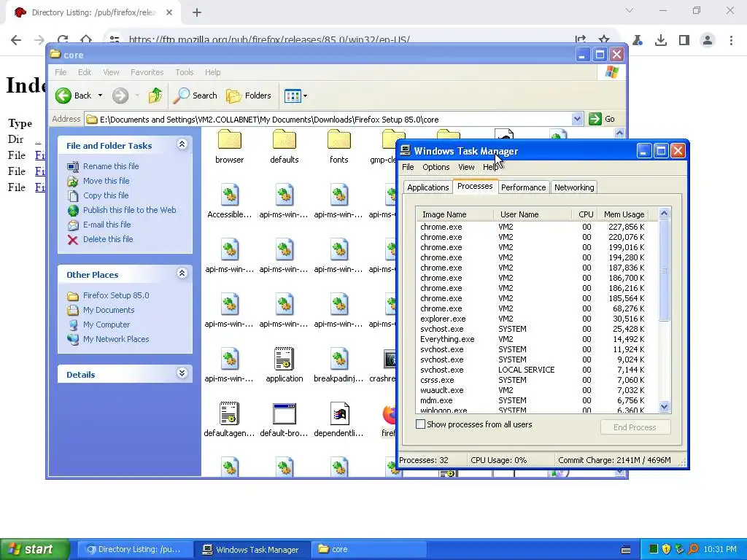The width and height of the screenshot is (747, 560).
Task: Click Copy this file task
Action: [x=106, y=195]
